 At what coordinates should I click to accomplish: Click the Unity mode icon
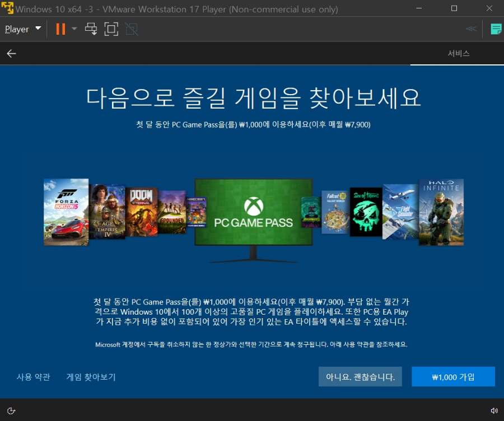click(x=132, y=29)
